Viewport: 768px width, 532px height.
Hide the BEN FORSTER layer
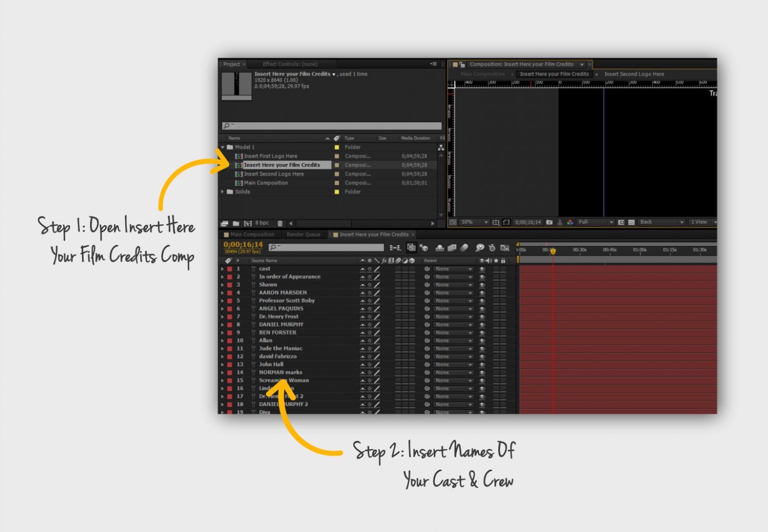point(482,333)
